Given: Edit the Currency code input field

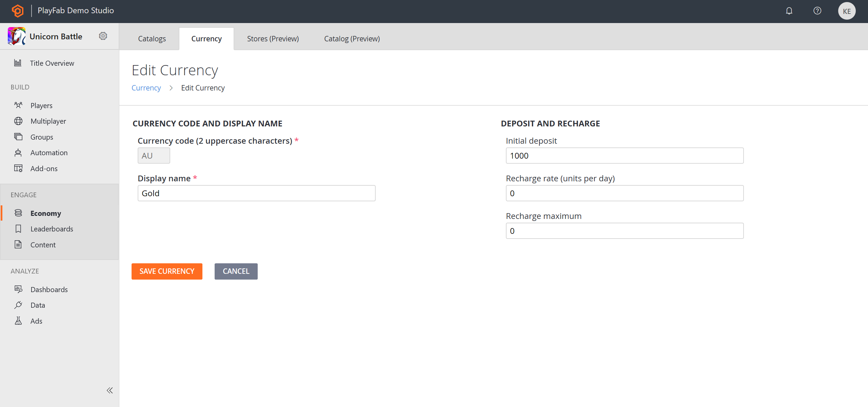Looking at the screenshot, I should click(154, 156).
